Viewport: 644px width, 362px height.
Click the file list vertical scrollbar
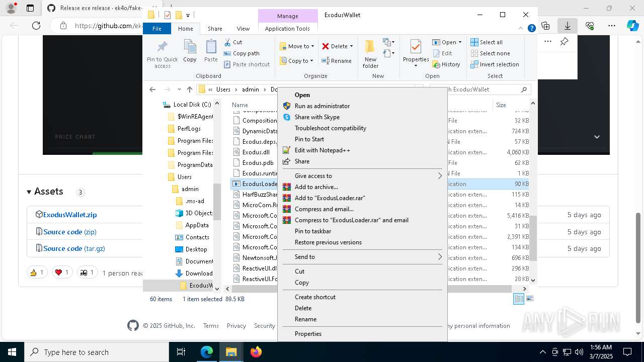coord(533,238)
